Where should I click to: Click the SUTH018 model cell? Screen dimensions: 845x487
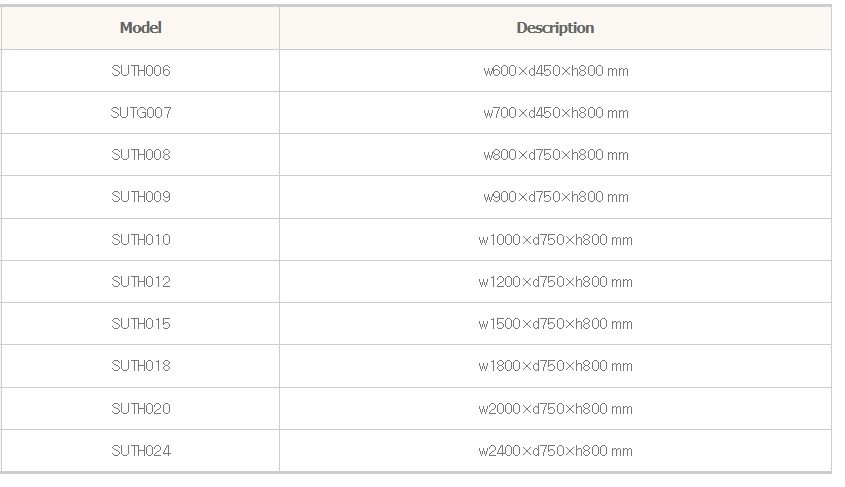coord(141,366)
